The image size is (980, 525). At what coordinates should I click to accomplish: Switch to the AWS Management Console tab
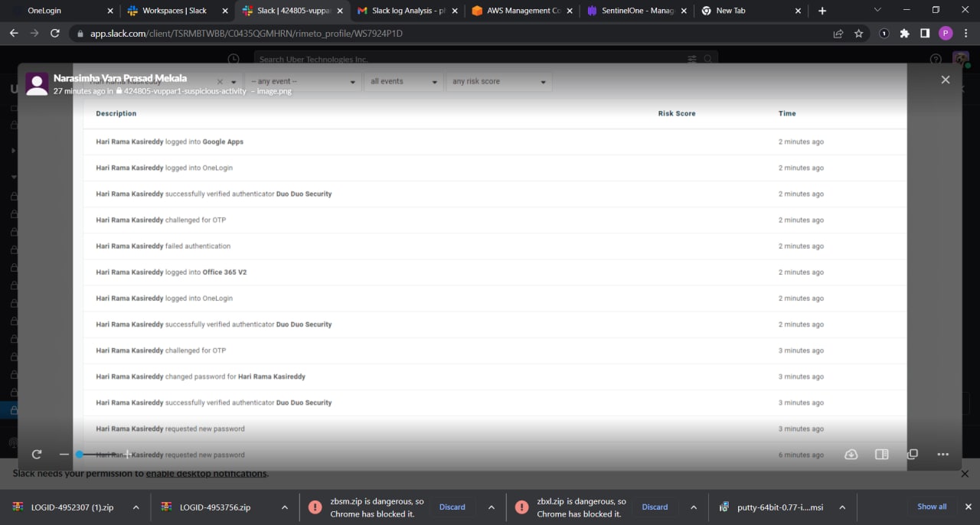[x=521, y=11]
